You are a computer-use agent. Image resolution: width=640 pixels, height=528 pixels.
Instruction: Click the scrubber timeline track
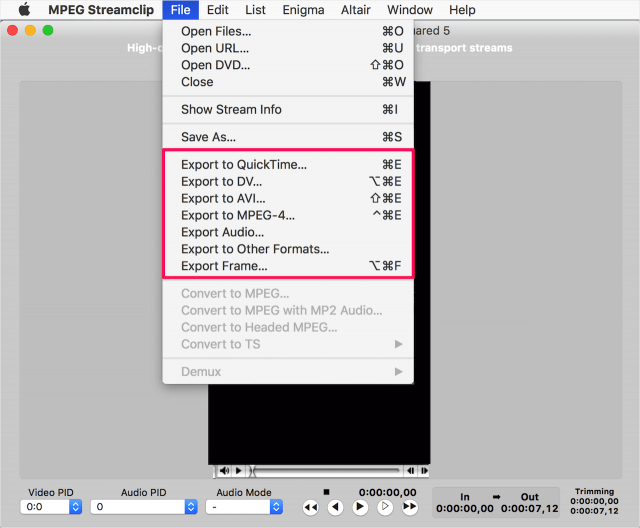point(327,471)
